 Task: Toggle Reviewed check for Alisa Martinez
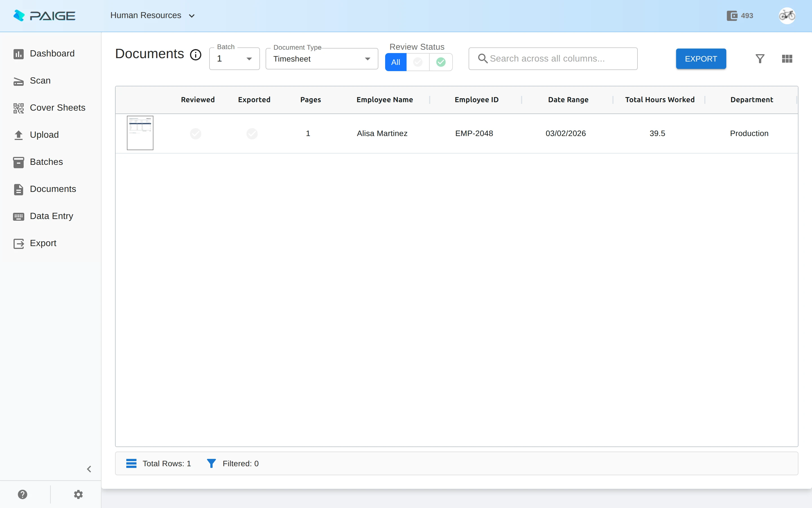click(196, 134)
